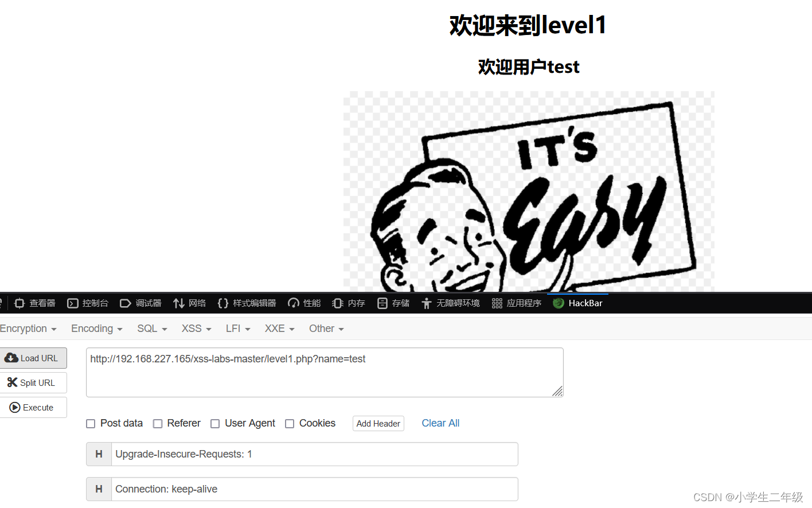Viewport: 812px width, 508px height.
Task: Click the Clear All link
Action: coord(440,423)
